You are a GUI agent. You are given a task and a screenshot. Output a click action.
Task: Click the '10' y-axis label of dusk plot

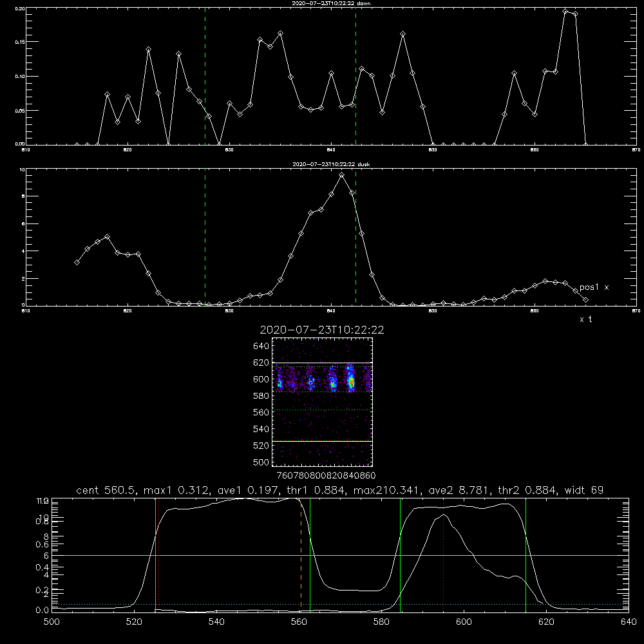22,169
